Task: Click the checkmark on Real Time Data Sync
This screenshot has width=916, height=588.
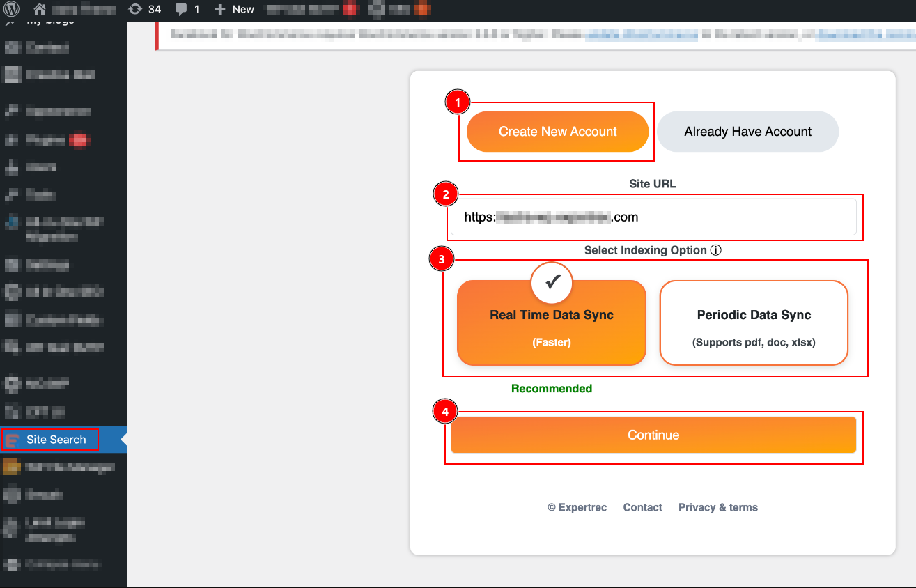Action: [x=551, y=283]
